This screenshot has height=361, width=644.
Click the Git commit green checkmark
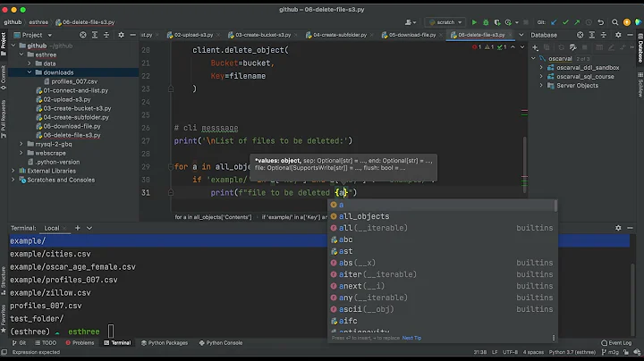pos(565,22)
